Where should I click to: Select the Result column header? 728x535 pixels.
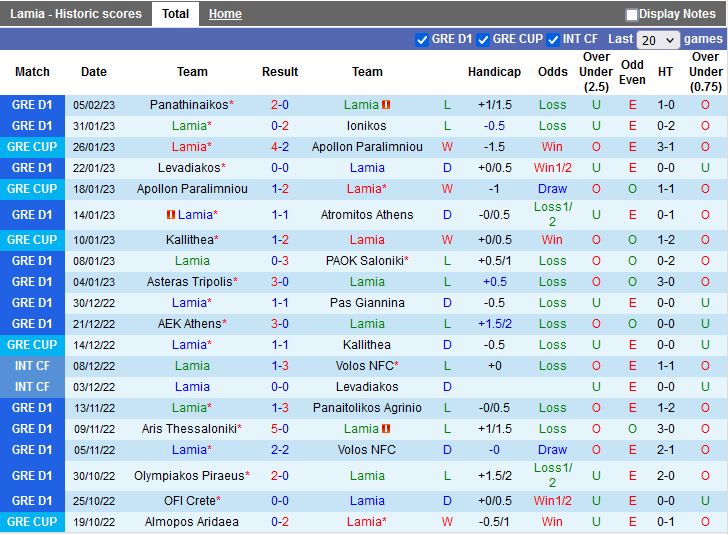tap(280, 72)
